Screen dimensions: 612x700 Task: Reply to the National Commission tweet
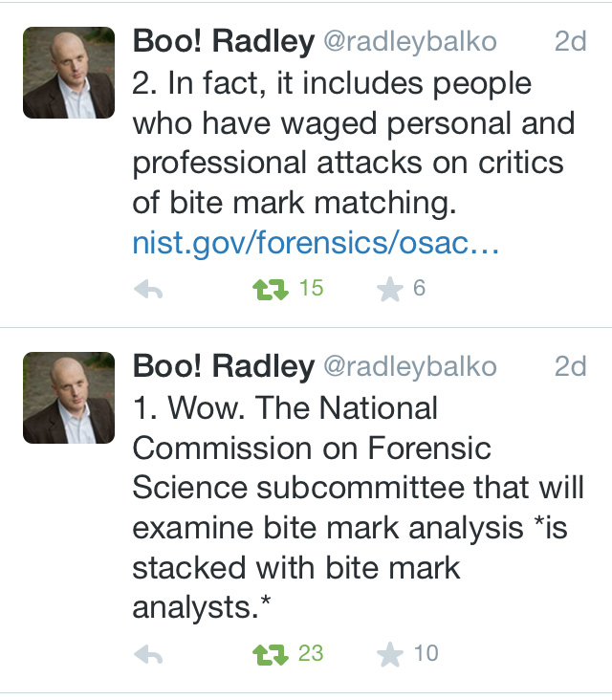click(x=148, y=655)
